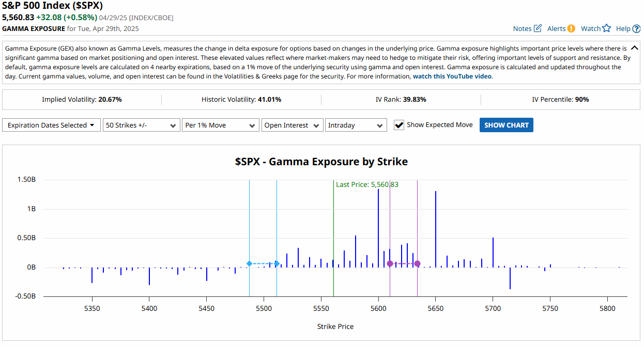Click the 5800 x-axis label

pyautogui.click(x=608, y=308)
